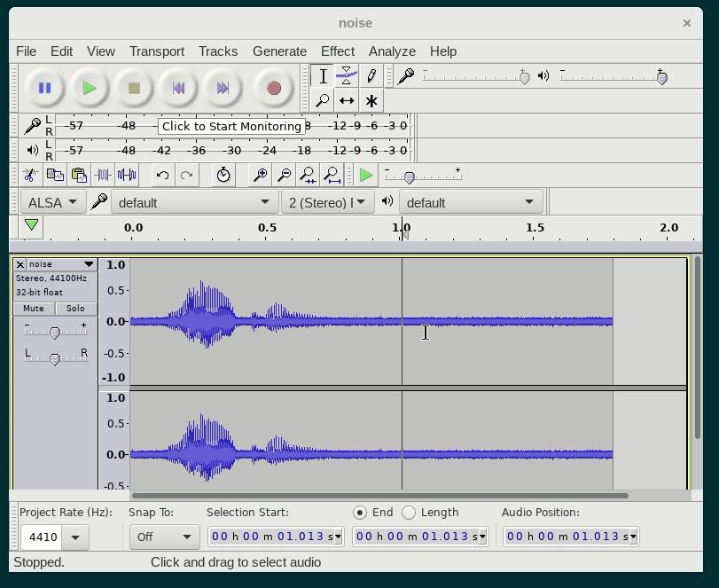Screen dimensions: 719x588
Task: Adjust the track gain slider
Action: (x=55, y=333)
